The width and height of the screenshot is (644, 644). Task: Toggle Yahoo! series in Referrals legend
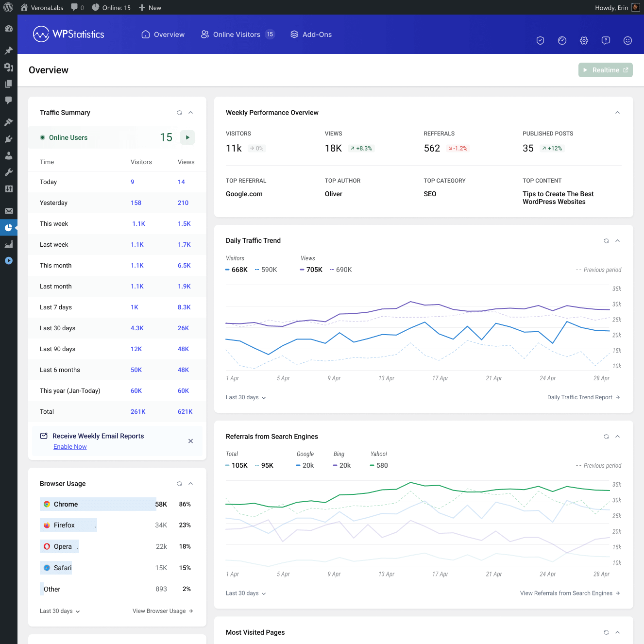(379, 465)
